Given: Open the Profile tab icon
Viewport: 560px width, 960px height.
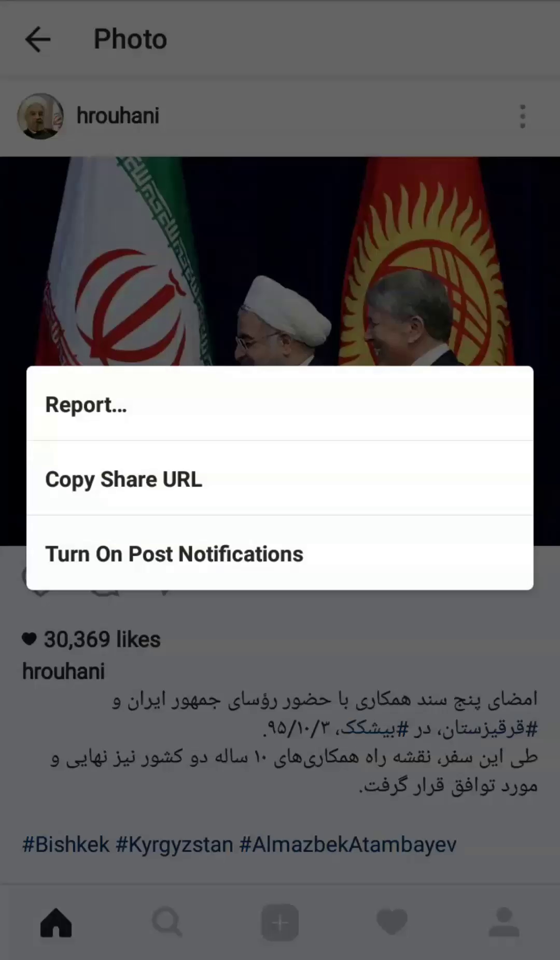Looking at the screenshot, I should click(504, 922).
